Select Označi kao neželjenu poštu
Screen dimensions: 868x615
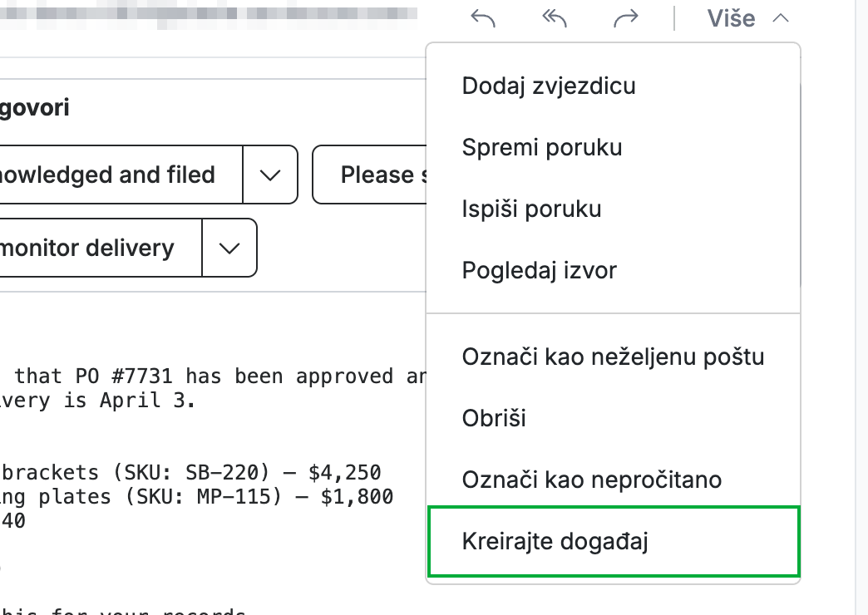(614, 357)
